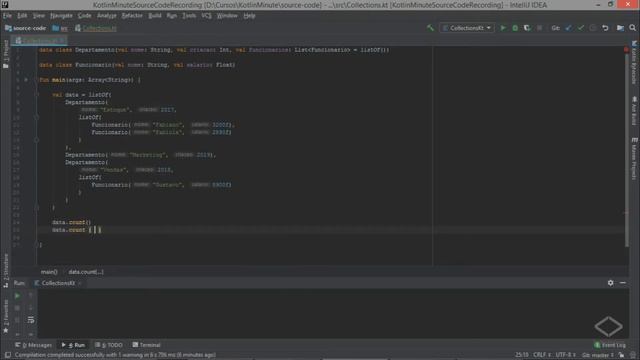Click the Collections.kt breadcrumb link
Viewport: 640px width, 360px height.
[x=96, y=28]
